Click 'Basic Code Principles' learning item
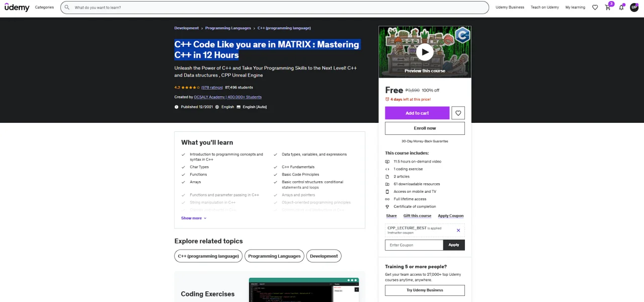 point(300,175)
